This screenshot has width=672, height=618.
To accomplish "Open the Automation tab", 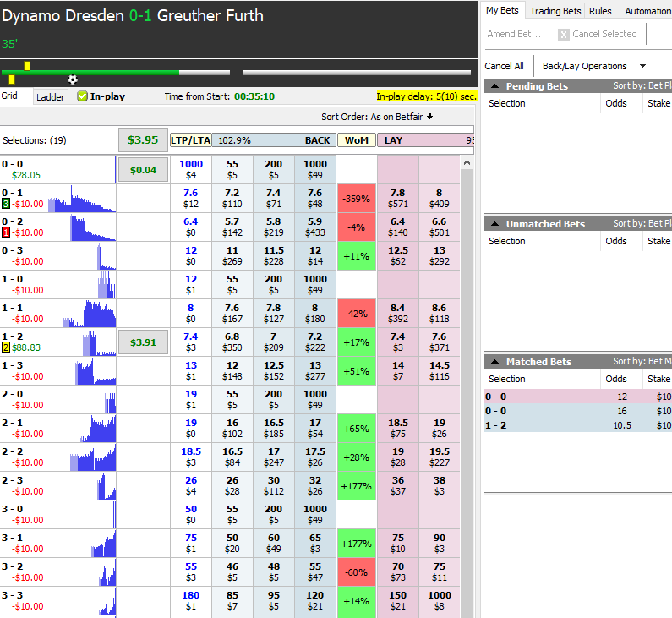I will pyautogui.click(x=647, y=11).
